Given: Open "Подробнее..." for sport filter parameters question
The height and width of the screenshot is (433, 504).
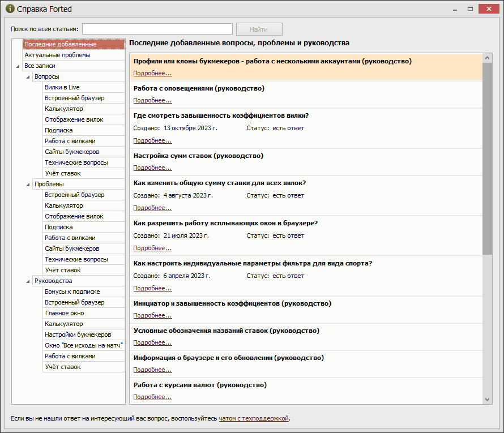Looking at the screenshot, I should click(x=153, y=288).
